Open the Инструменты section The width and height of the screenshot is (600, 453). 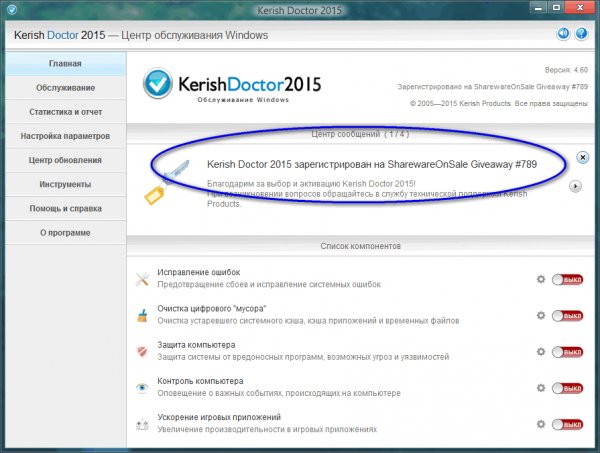tap(65, 184)
